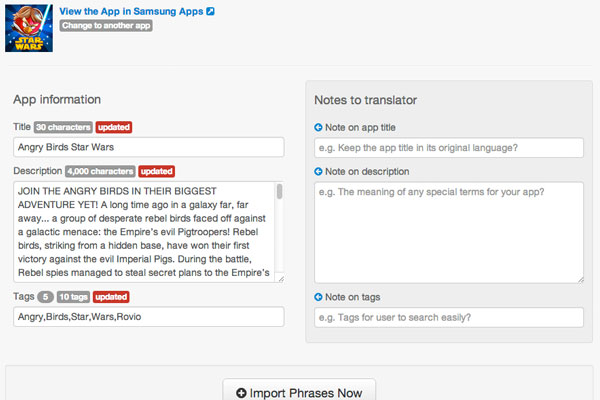
Task: Click the external link icon beside Samsung Apps
Action: 210,11
